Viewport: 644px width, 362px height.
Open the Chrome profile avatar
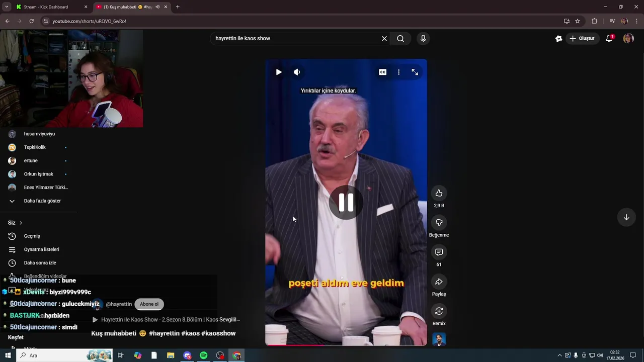tap(624, 21)
